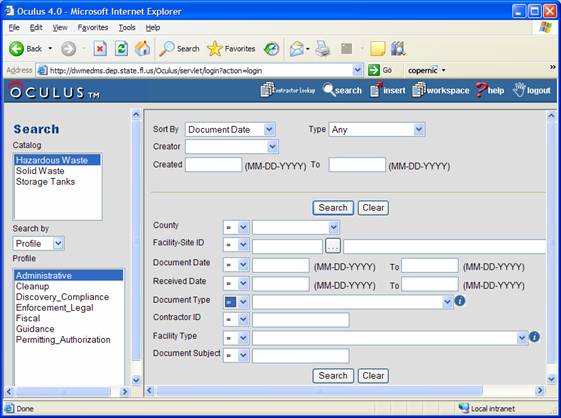Open the copernic toolbar dropdown
Screen dimensions: 561x418
coord(444,70)
